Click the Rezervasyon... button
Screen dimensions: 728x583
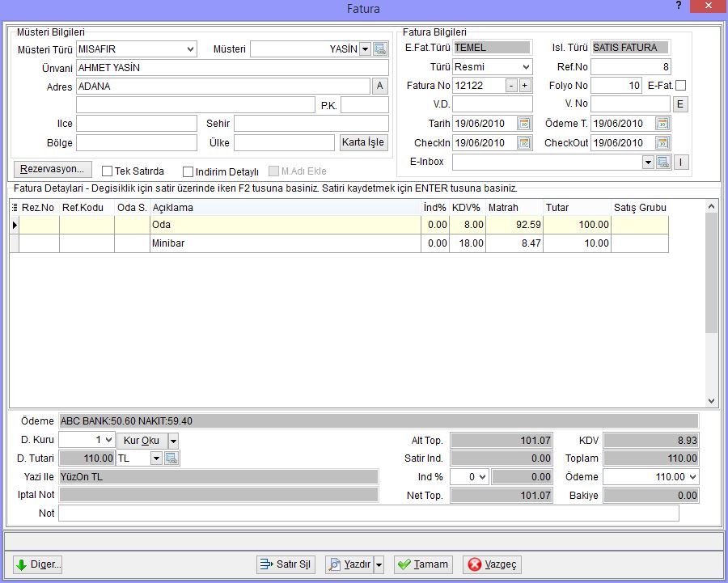coord(53,169)
